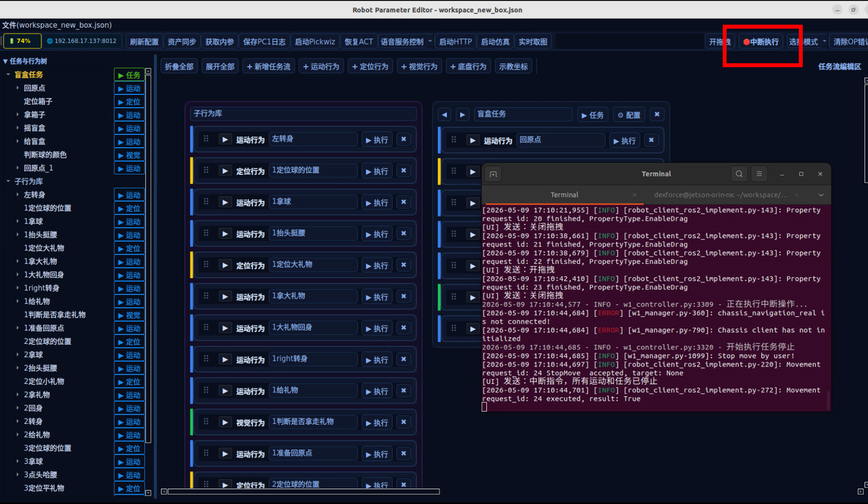The width and height of the screenshot is (868, 504).
Task: Click the play icon on the 1right转身 card
Action: (x=225, y=360)
